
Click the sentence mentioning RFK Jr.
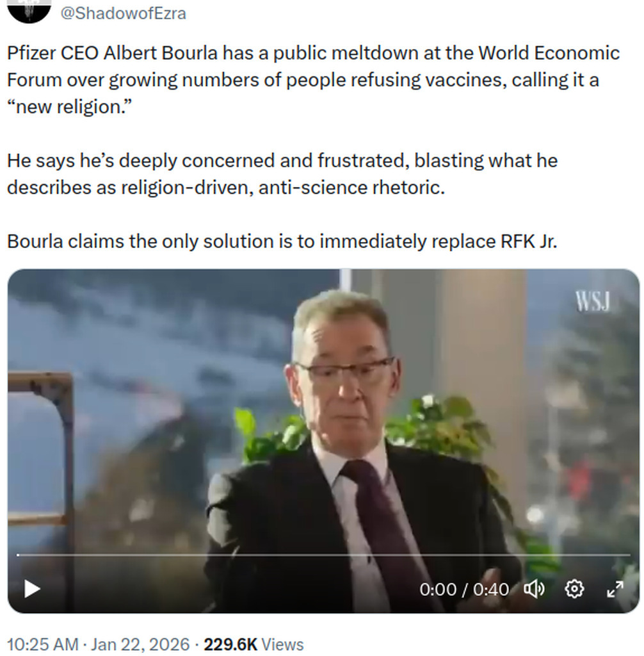(282, 242)
